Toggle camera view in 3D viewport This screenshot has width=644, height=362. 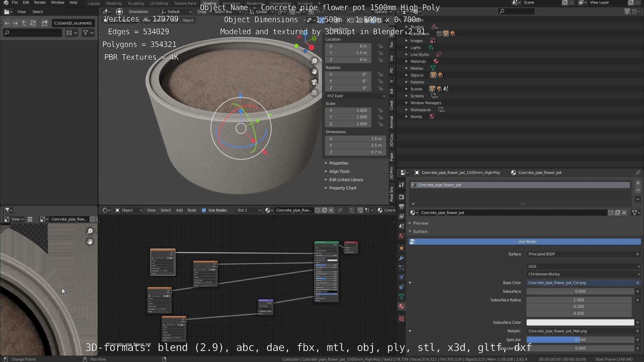tap(314, 82)
